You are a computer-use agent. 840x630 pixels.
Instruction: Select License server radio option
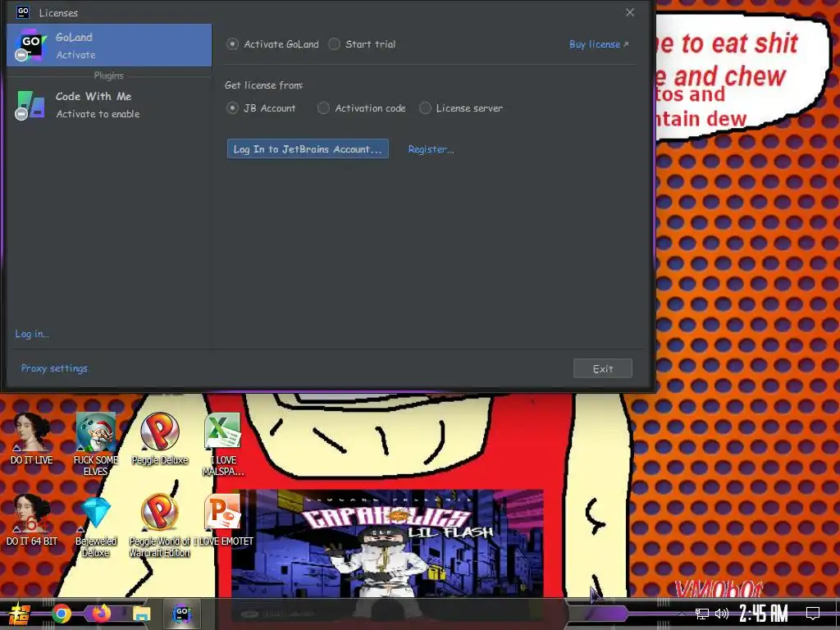pos(461,107)
